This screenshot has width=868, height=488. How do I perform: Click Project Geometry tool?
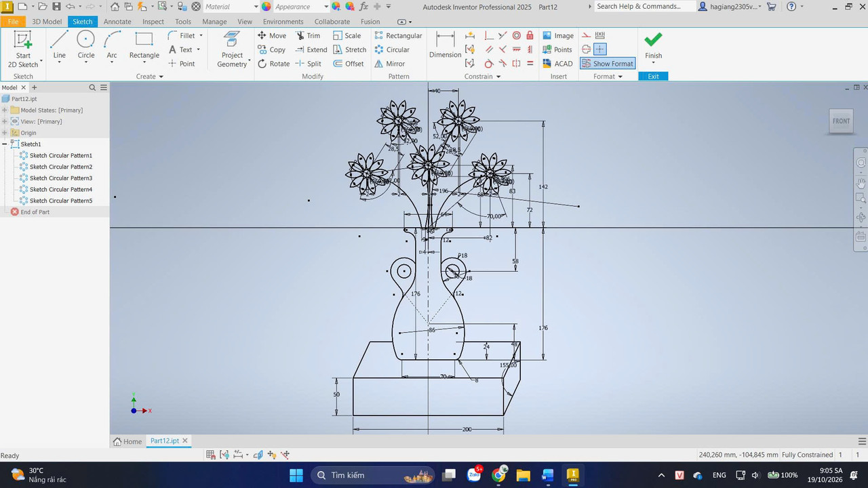(x=232, y=49)
